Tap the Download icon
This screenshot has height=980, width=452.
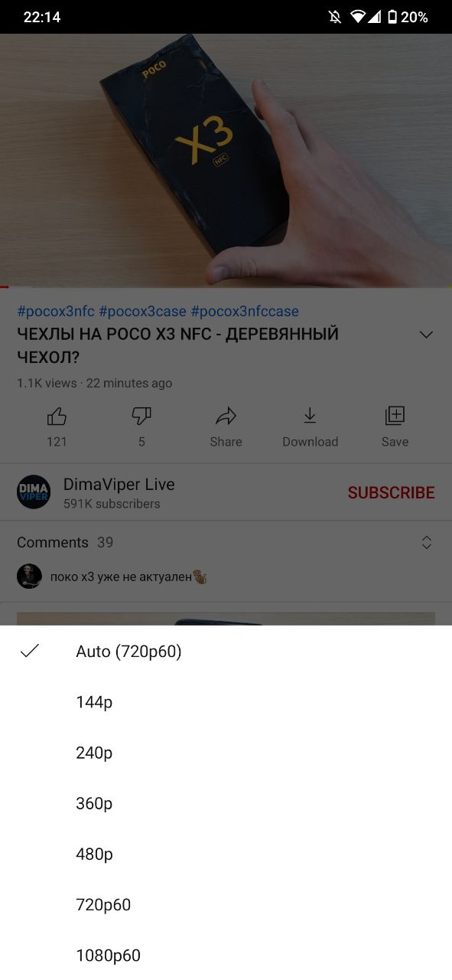click(x=310, y=416)
